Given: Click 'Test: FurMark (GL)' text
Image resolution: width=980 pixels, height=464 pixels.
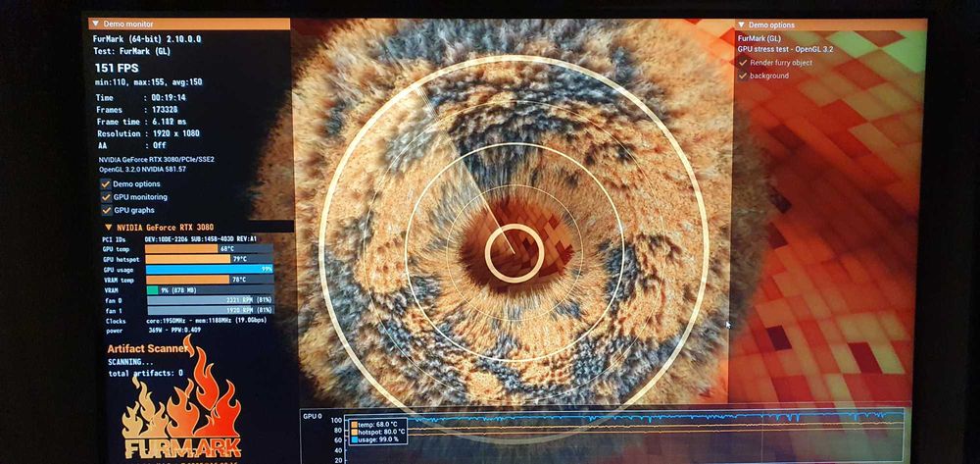Looking at the screenshot, I should [131, 51].
